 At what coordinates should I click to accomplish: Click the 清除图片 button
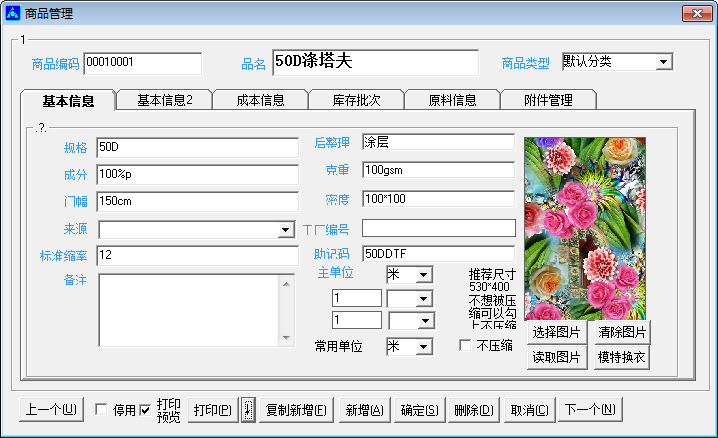click(622, 332)
